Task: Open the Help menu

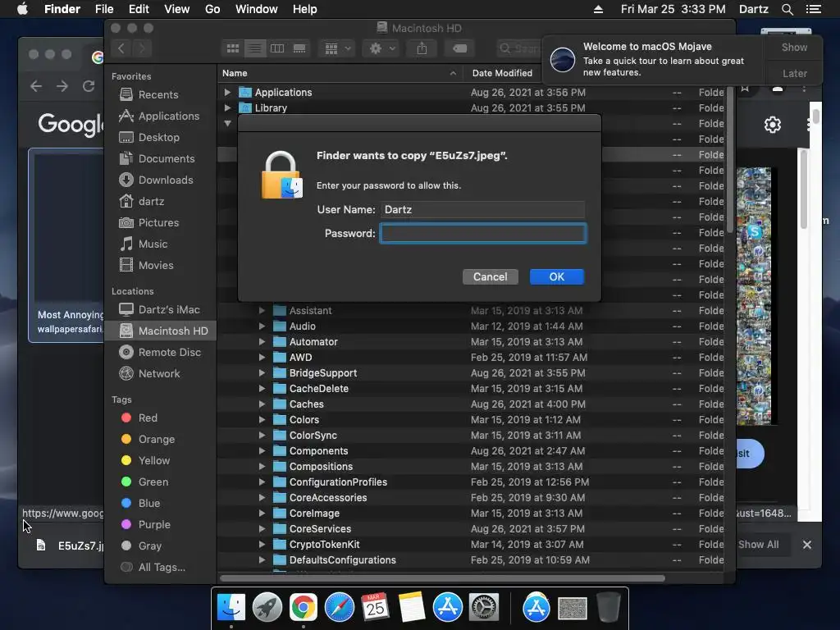Action: pyautogui.click(x=305, y=9)
